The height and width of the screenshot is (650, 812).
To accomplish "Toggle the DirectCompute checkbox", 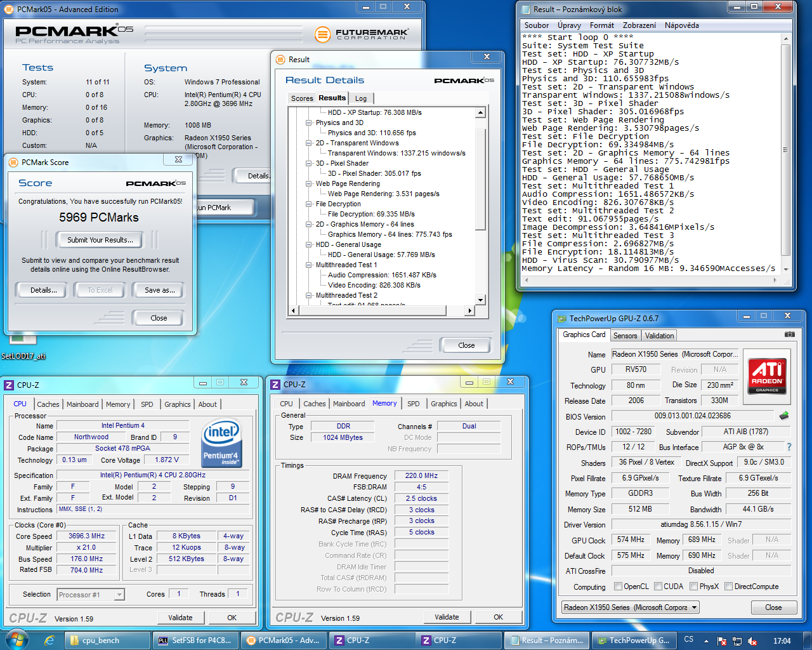I will [729, 587].
